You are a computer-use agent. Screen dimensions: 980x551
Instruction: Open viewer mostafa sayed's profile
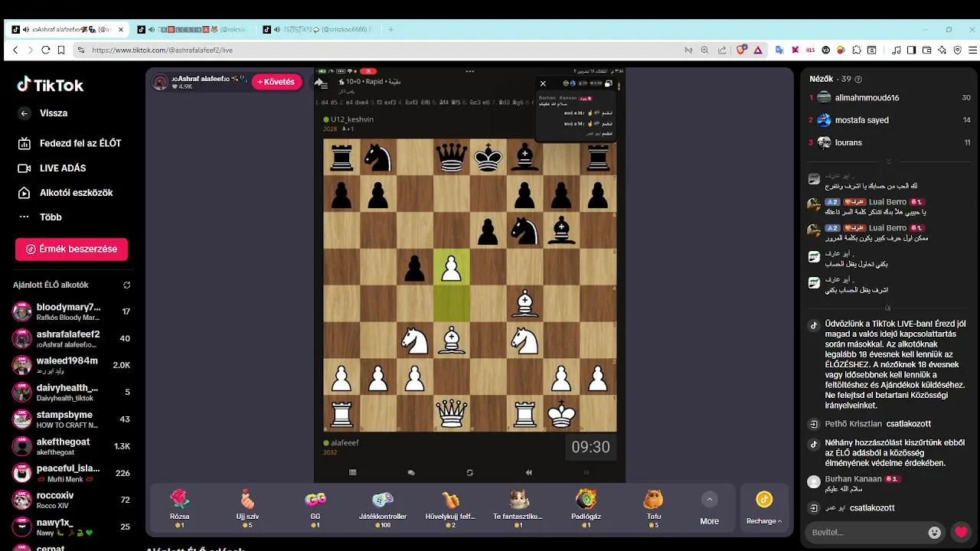point(890,120)
